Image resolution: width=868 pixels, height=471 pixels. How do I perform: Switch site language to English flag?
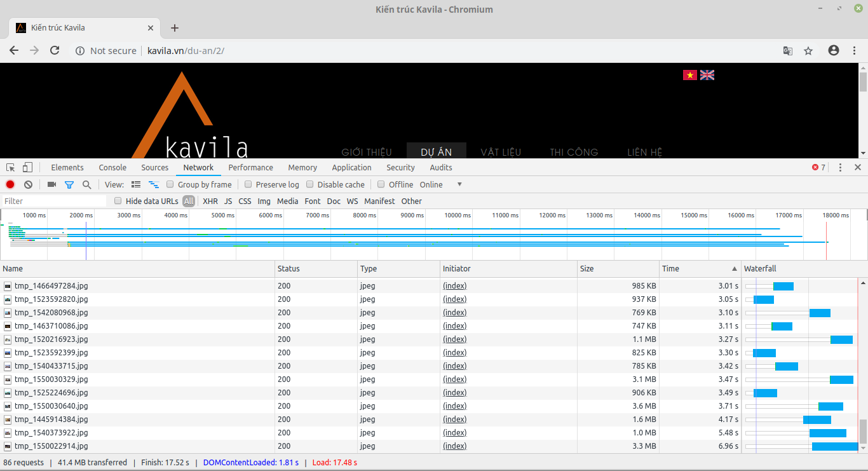(x=707, y=75)
